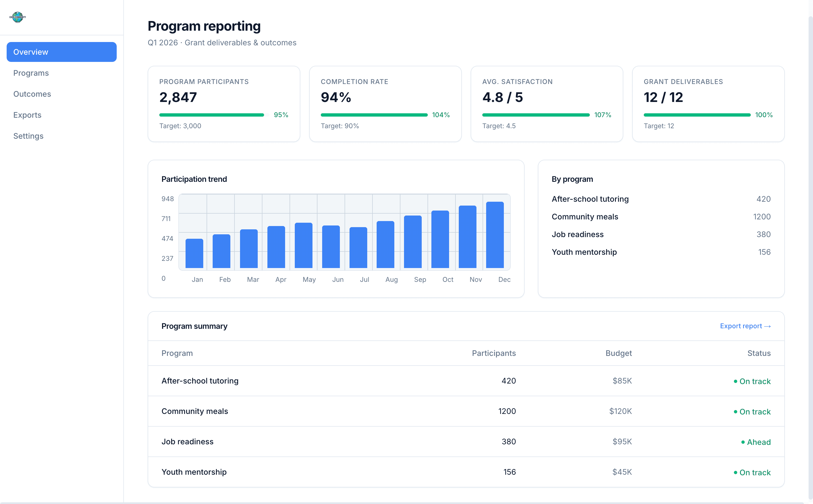Open Programs from the sidebar
813x504 pixels.
tap(31, 73)
